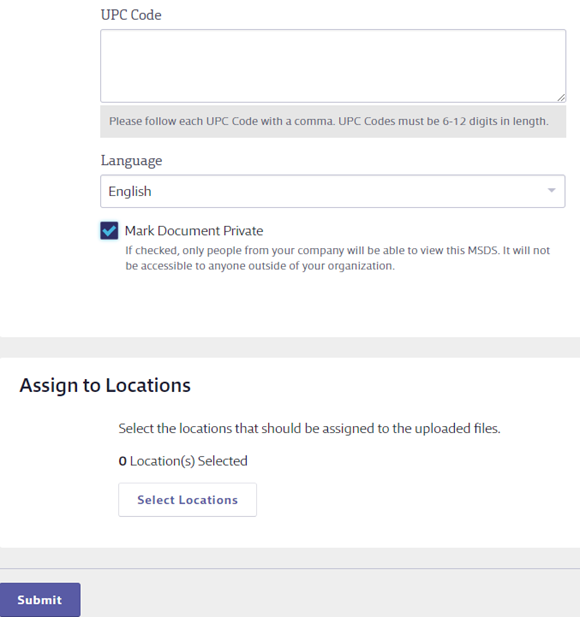This screenshot has height=617, width=580.
Task: Click the Mark Document Private label text
Action: (x=194, y=231)
